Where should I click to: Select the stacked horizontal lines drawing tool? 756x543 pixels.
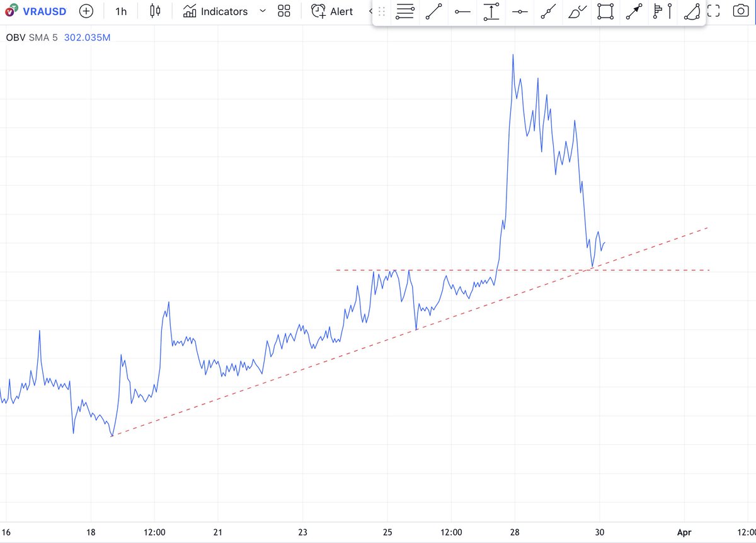[x=404, y=11]
